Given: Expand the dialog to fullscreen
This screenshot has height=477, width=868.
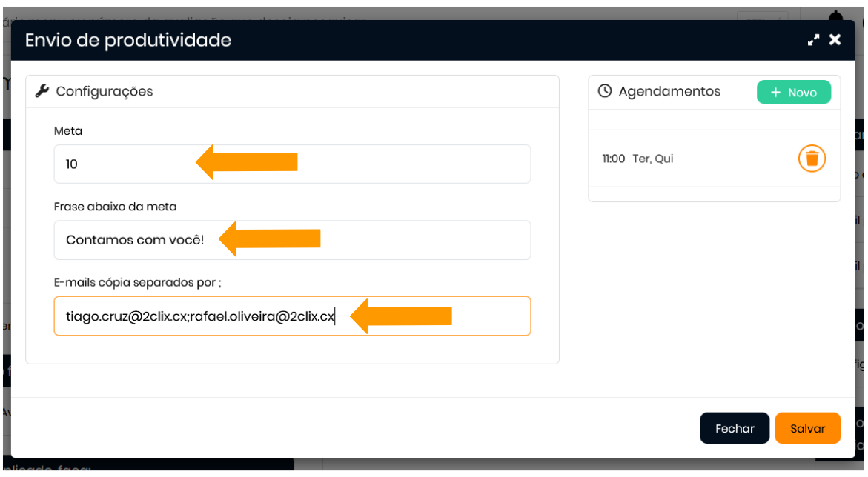Looking at the screenshot, I should coord(814,40).
